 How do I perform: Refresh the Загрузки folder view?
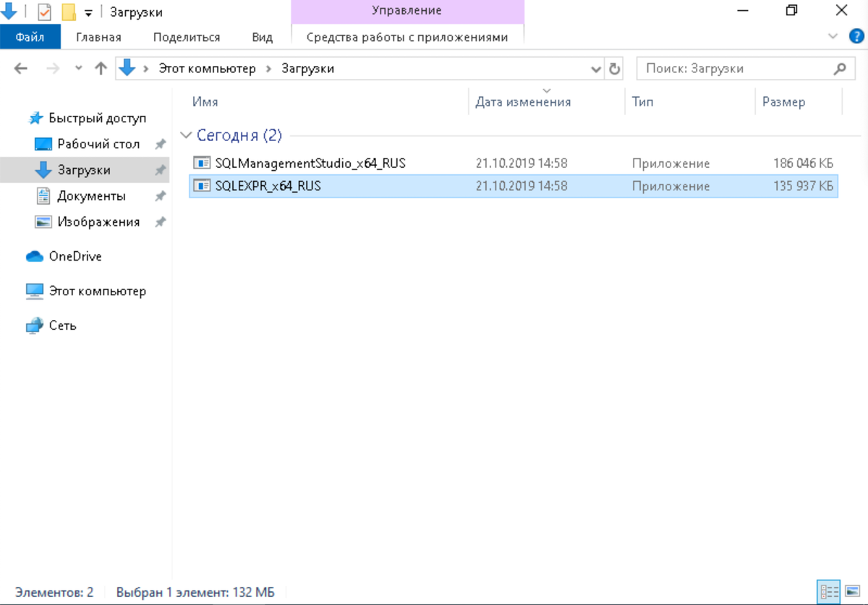[x=615, y=69]
